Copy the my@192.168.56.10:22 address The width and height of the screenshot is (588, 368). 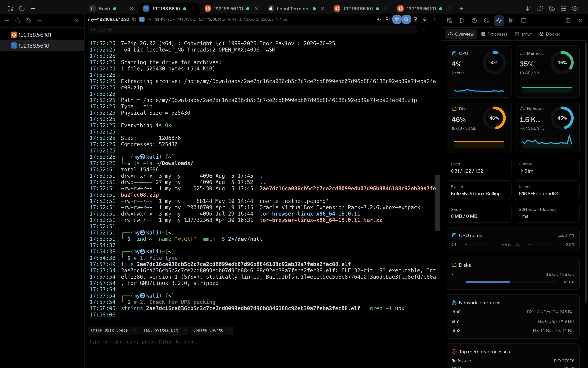tap(134, 19)
